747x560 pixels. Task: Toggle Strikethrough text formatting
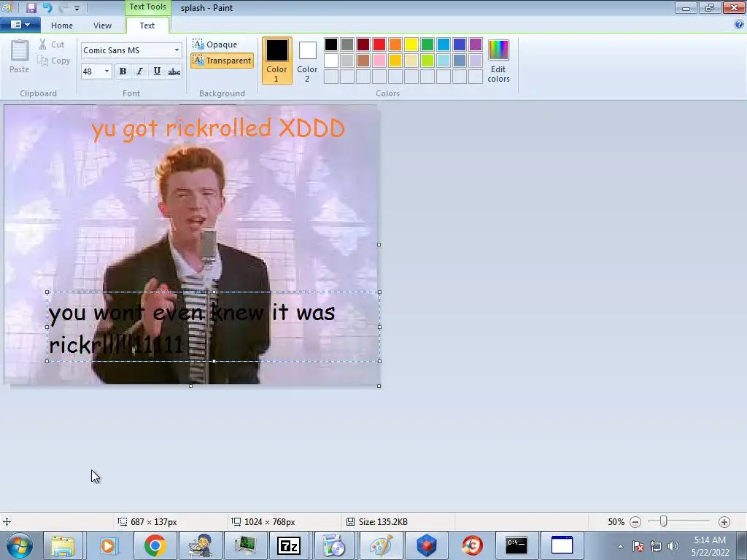tap(174, 71)
